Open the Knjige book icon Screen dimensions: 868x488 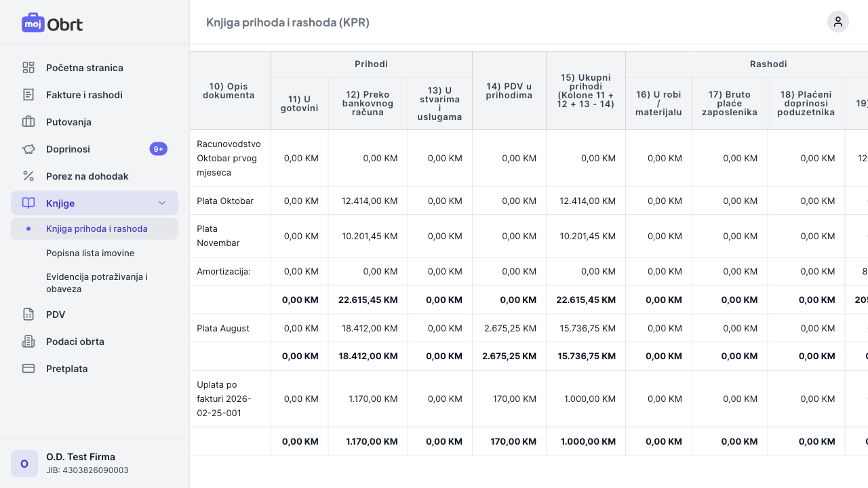point(28,203)
